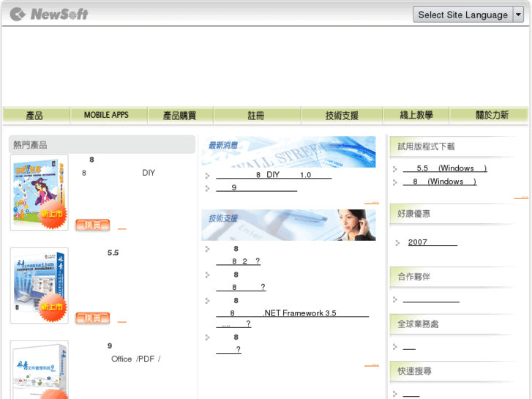Open the support question link '8 2 ?'
Screen dimensions: 532x399
pyautogui.click(x=238, y=261)
